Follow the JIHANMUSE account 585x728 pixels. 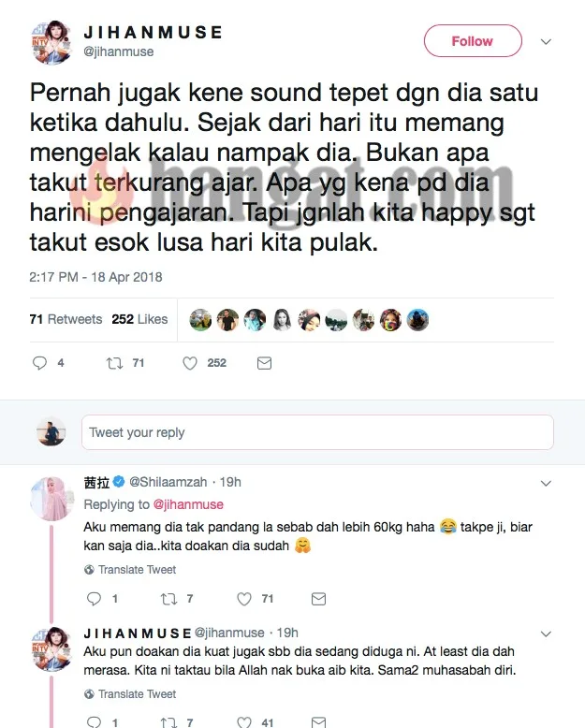coord(473,41)
